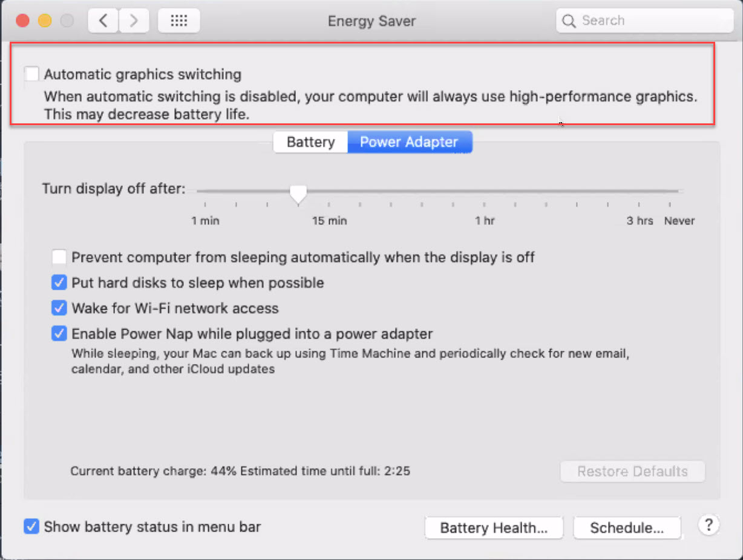This screenshot has width=743, height=560.
Task: Uncheck Put hard disks to sleep when possible
Action: (59, 282)
